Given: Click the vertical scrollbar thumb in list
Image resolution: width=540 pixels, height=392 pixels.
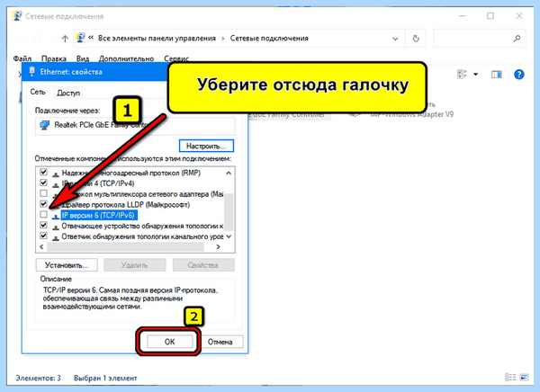Looking at the screenshot, I should (229, 211).
